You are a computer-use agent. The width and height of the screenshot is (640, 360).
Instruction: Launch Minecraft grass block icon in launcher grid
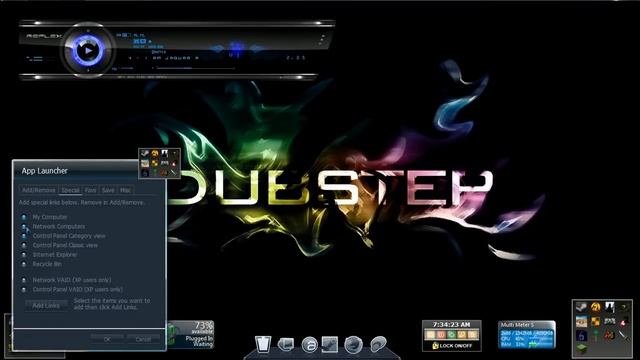[x=582, y=349]
